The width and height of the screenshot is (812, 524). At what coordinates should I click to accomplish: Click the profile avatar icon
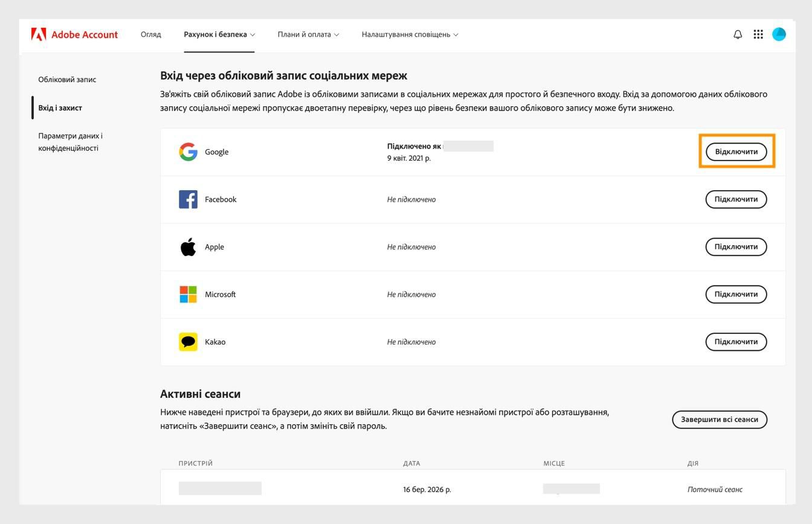pyautogui.click(x=779, y=34)
